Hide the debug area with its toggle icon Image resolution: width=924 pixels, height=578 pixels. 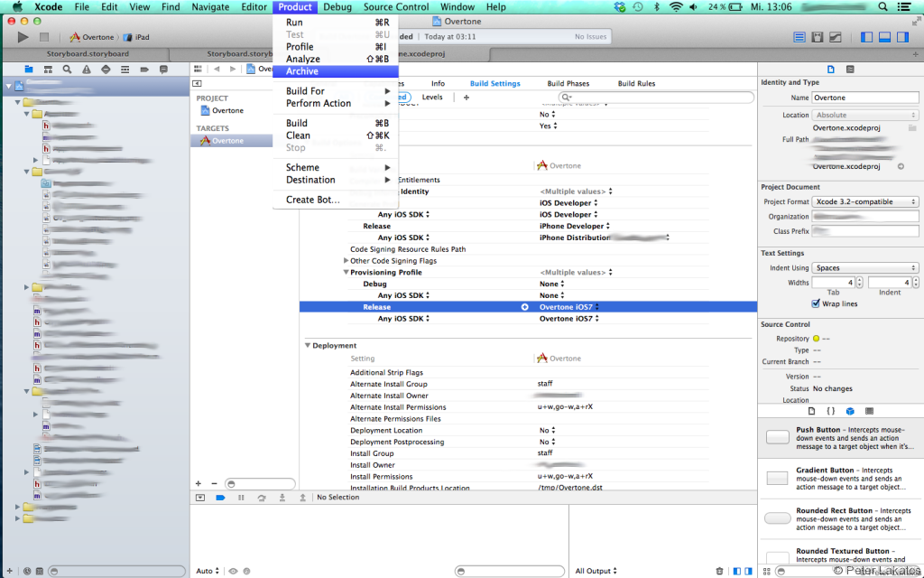tap(200, 498)
